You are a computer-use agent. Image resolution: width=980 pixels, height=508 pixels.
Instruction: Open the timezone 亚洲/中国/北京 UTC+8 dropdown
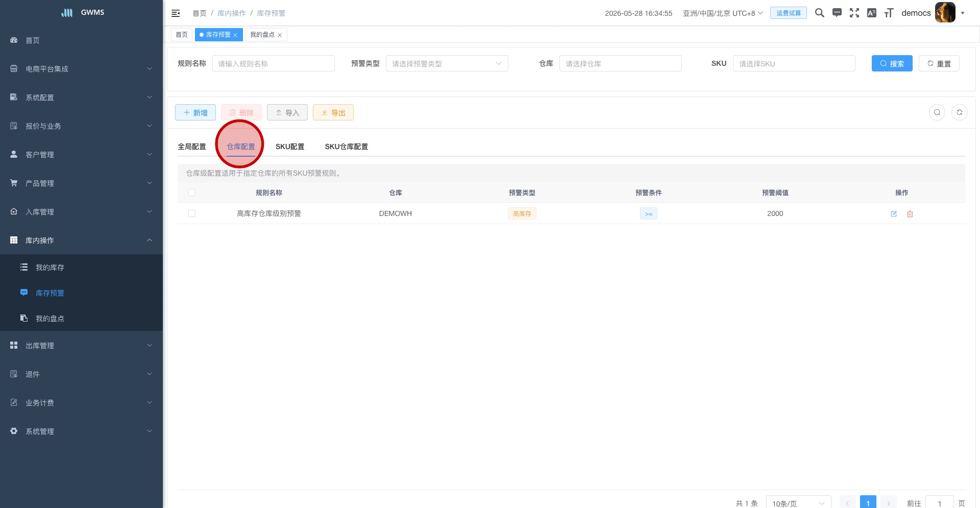tap(723, 13)
